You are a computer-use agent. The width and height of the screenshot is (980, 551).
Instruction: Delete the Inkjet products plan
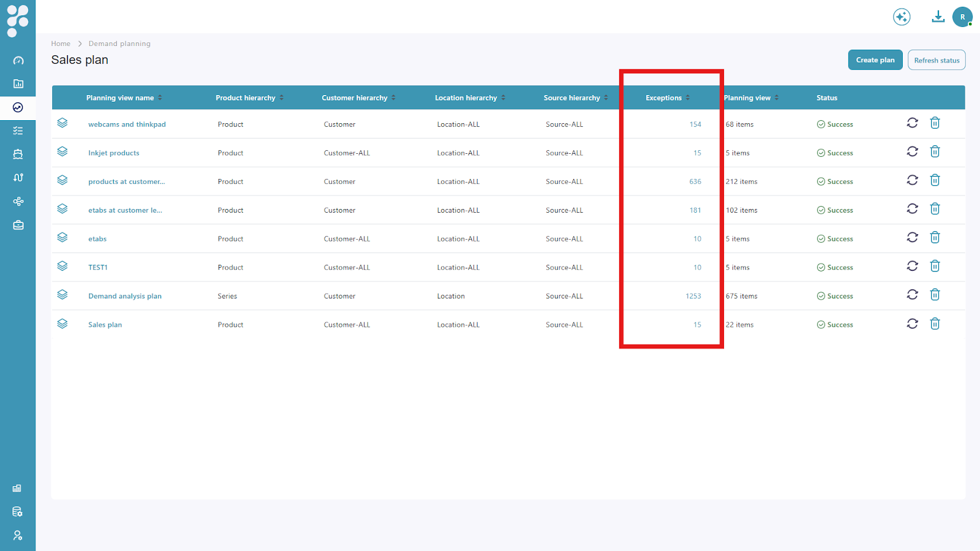935,151
